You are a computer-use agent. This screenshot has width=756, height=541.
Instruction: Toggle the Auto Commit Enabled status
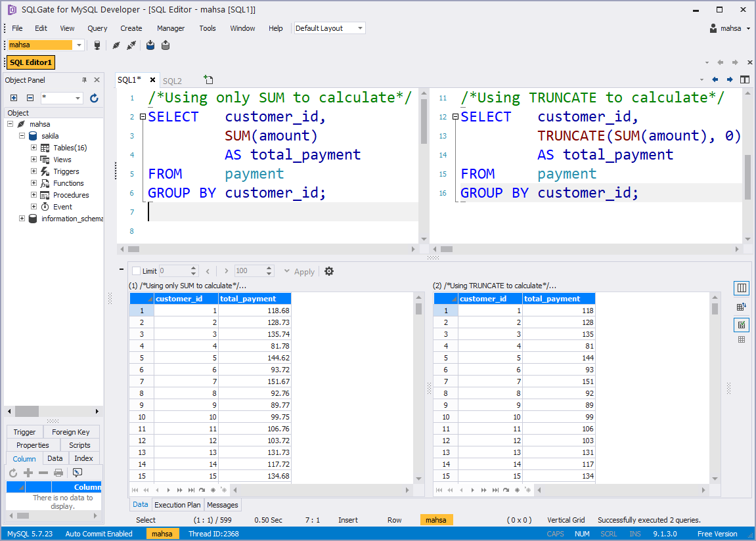point(99,534)
